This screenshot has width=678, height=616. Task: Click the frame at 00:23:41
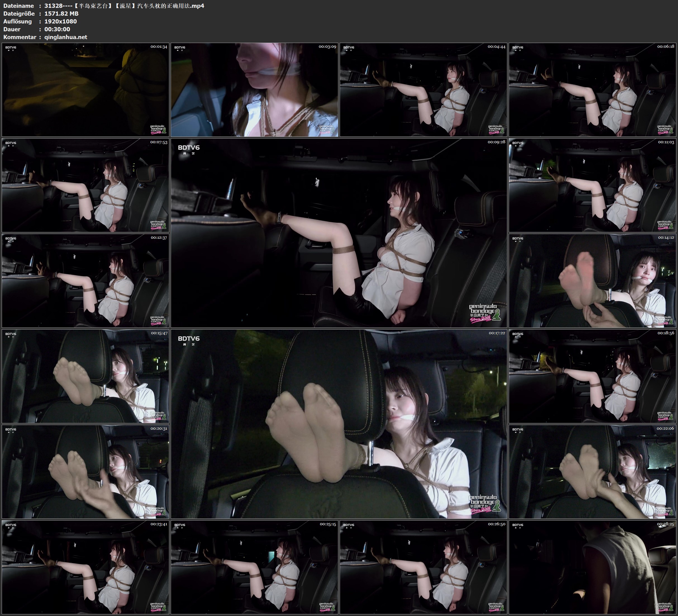85,567
